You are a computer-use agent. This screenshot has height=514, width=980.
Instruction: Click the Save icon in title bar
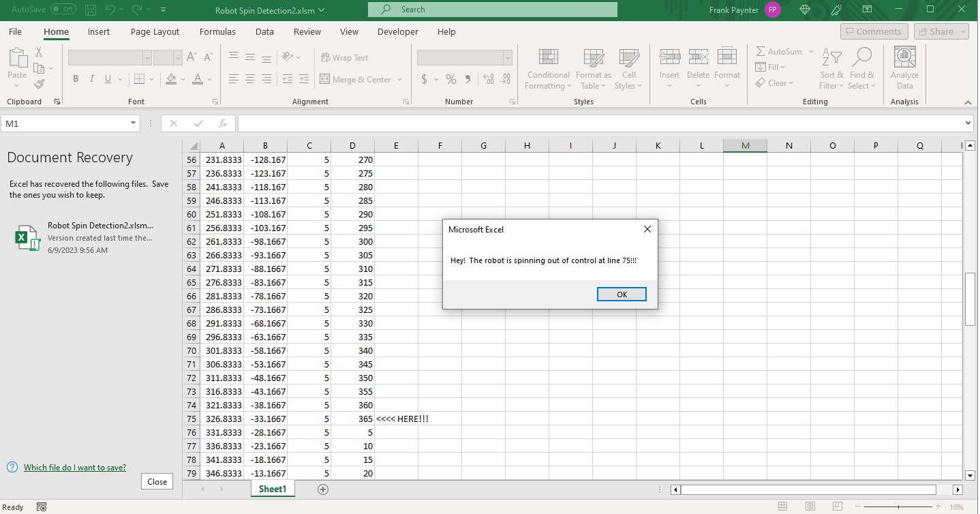(x=92, y=10)
